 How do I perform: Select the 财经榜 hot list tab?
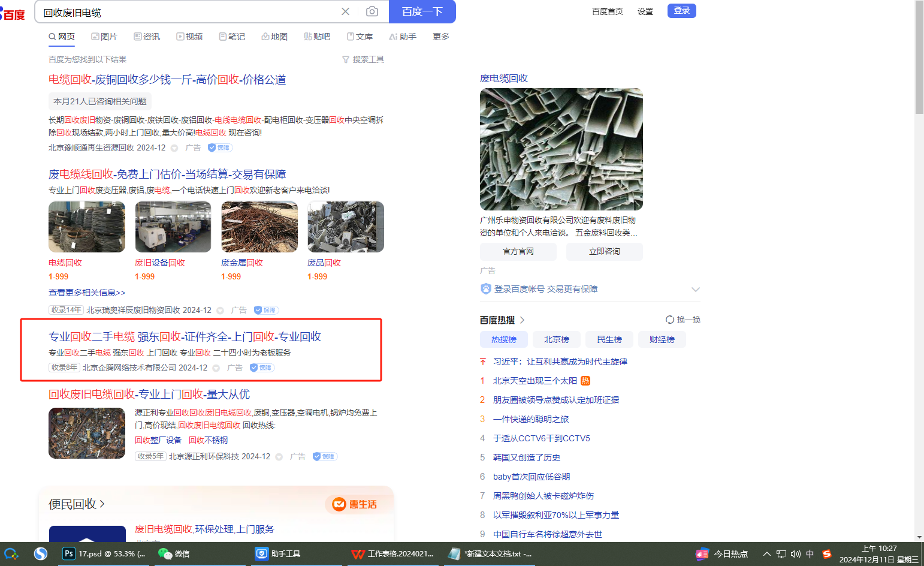(x=662, y=339)
